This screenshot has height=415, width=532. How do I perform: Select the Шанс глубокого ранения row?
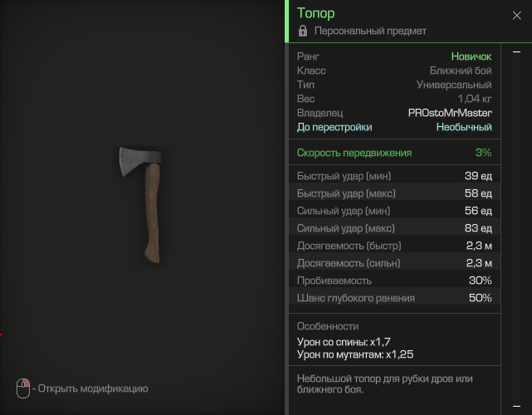[x=394, y=298]
